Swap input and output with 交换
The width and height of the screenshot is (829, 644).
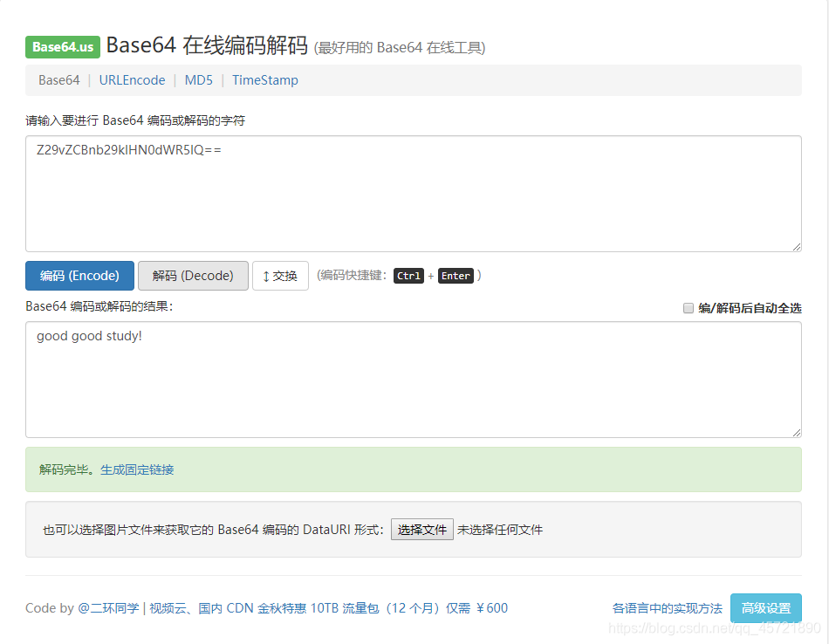(280, 276)
